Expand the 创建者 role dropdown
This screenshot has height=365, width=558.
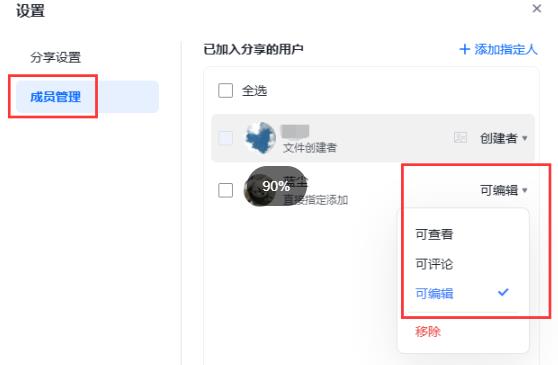pos(503,138)
